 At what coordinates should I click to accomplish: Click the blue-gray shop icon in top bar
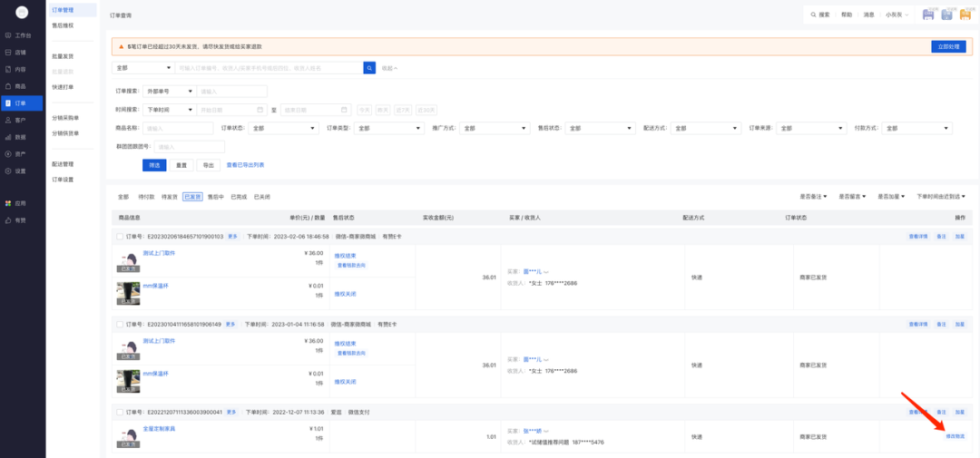click(947, 15)
